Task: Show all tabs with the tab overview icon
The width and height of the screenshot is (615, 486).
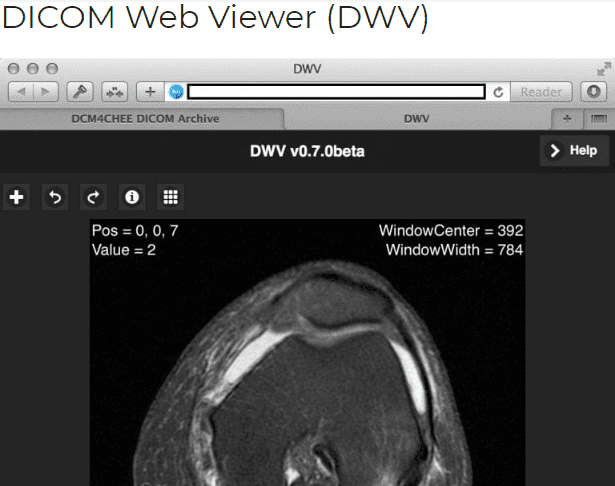Action: click(x=599, y=119)
